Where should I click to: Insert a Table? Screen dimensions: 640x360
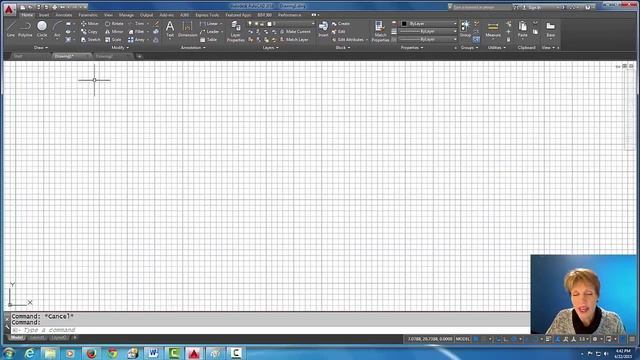[x=209, y=40]
